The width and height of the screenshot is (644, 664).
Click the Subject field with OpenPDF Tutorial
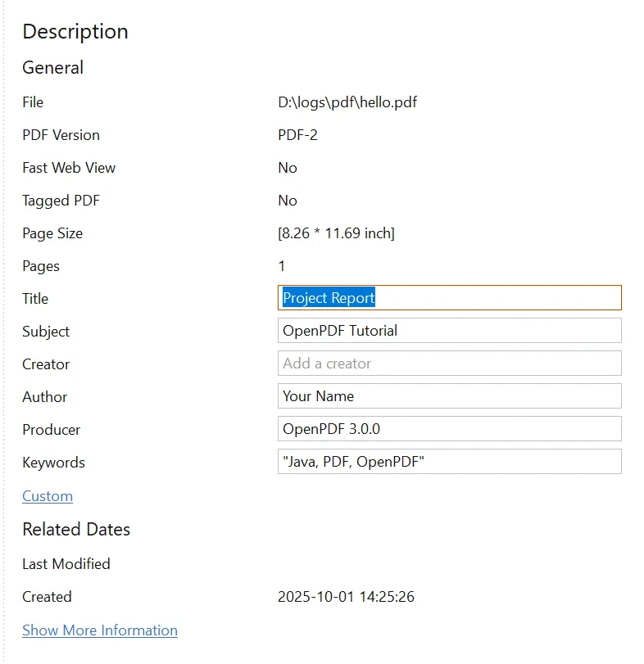point(449,331)
